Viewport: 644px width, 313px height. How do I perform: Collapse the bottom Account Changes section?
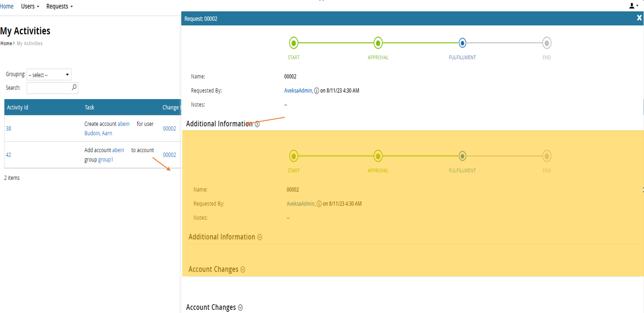(241, 308)
